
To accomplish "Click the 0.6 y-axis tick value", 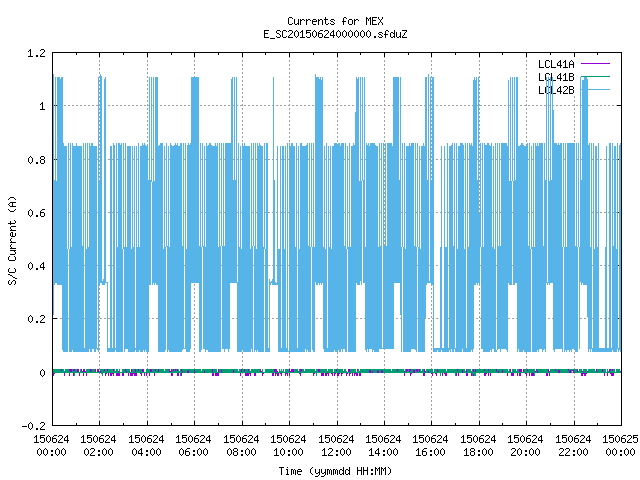I will click(36, 213).
